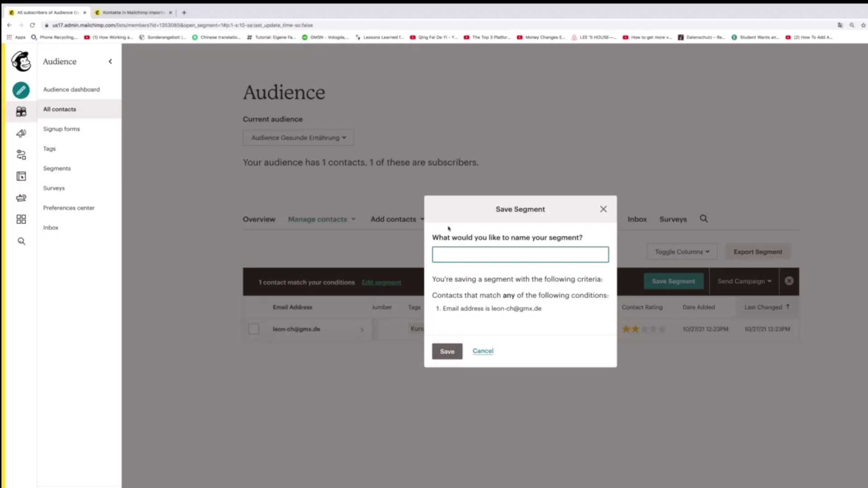Viewport: 868px width, 488px height.
Task: Open the Send Campaign dropdown
Action: 744,281
